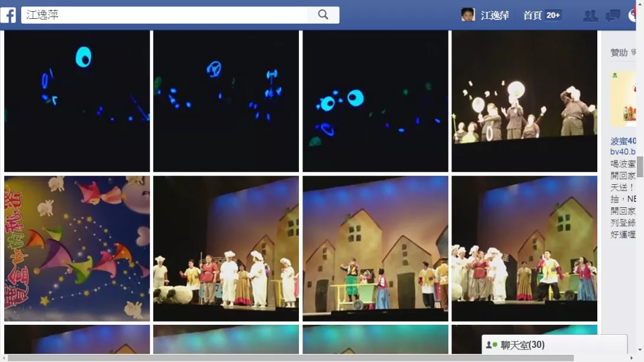This screenshot has height=362, width=644.
Task: Open colorful poster with fish and stars
Action: pyautogui.click(x=77, y=248)
